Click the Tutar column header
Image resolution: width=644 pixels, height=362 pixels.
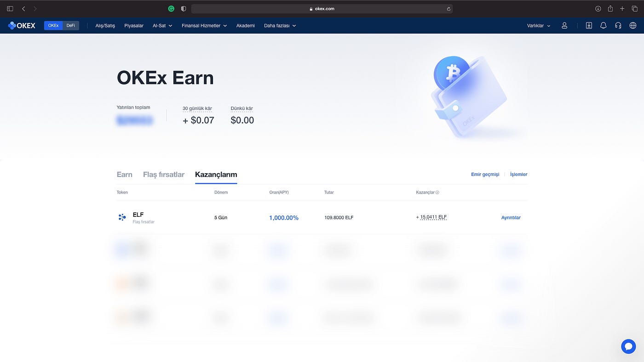point(329,192)
